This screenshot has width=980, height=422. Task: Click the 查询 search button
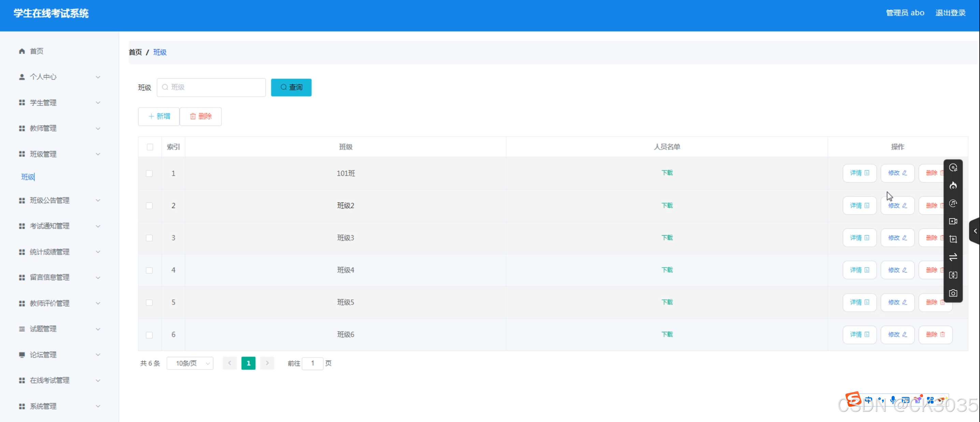pyautogui.click(x=291, y=87)
